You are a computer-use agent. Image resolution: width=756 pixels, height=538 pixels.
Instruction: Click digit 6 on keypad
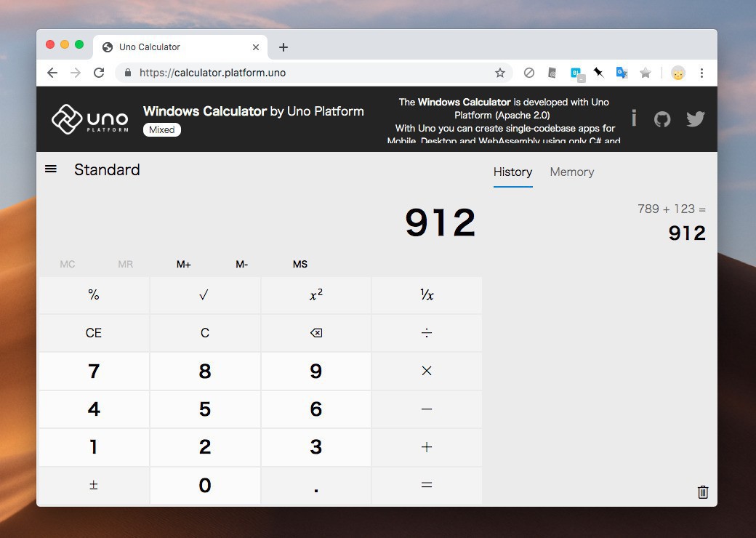[x=315, y=409]
